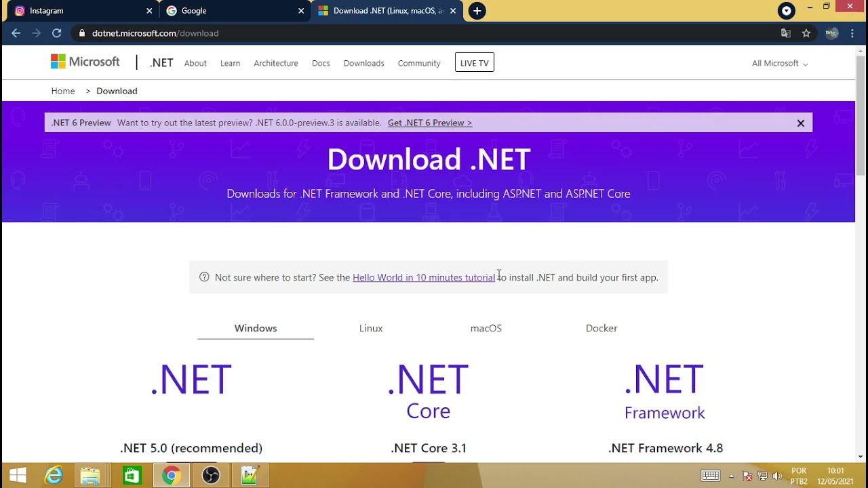Open Chrome profile avatar
868x488 pixels.
pos(831,33)
